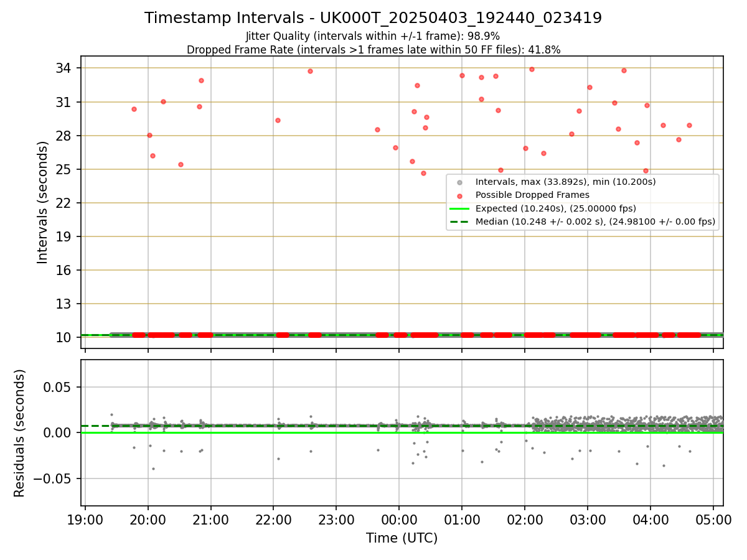Select the Dropped Frame Rate 41.8% subtitle line
Viewport: 747px width, 560px height.
374,50
